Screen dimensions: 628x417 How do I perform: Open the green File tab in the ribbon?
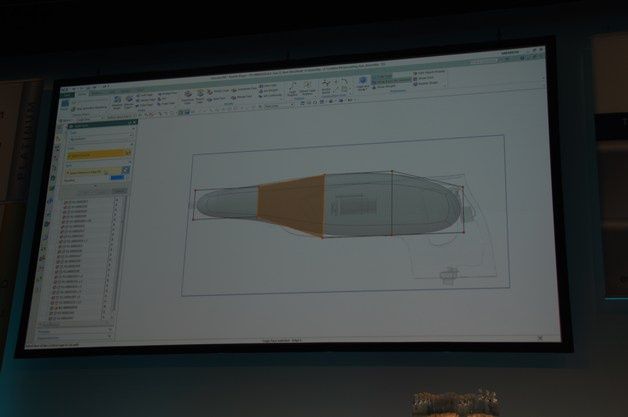[66, 95]
